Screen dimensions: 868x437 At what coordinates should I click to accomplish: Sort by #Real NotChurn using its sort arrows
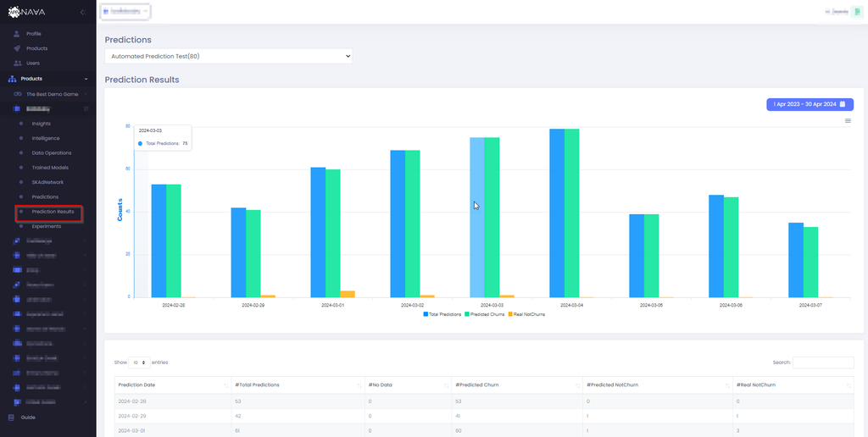coord(849,385)
